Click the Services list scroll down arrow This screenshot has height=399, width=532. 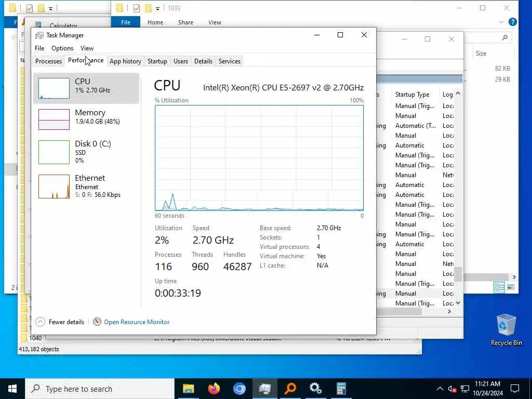tap(458, 303)
